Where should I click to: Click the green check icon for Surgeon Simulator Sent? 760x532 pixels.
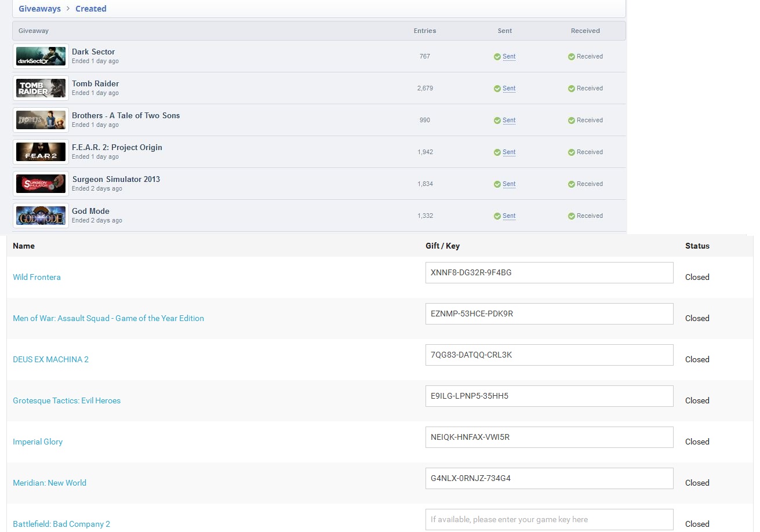tap(497, 184)
